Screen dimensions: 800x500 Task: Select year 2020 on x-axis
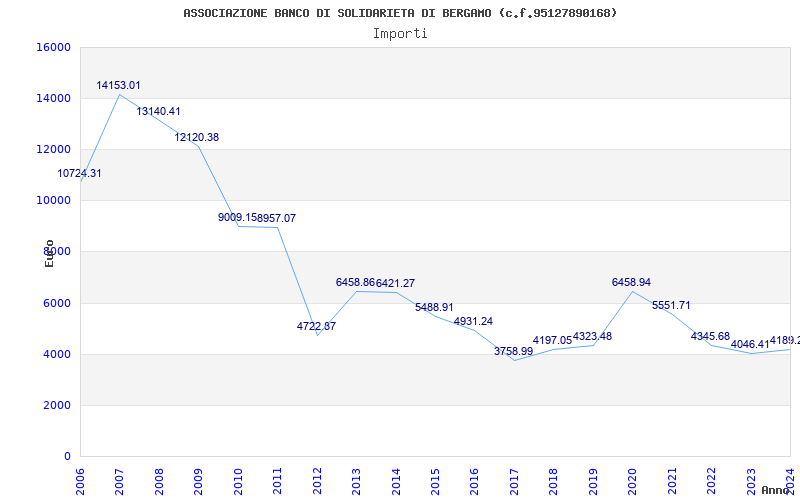point(633,481)
